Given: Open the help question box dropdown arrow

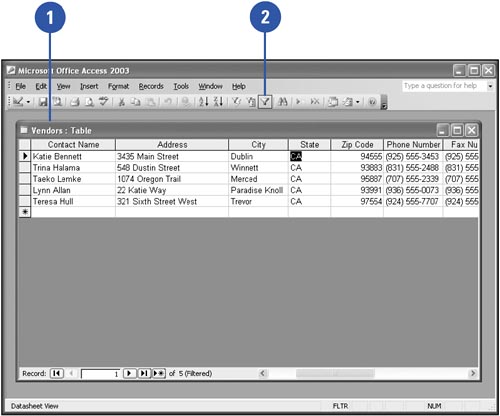Looking at the screenshot, I should pyautogui.click(x=490, y=86).
